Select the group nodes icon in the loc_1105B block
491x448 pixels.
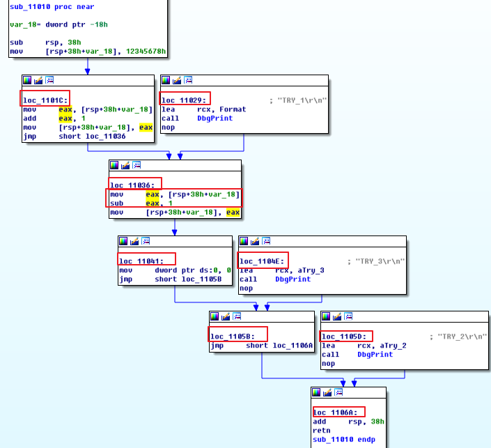pyautogui.click(x=237, y=317)
